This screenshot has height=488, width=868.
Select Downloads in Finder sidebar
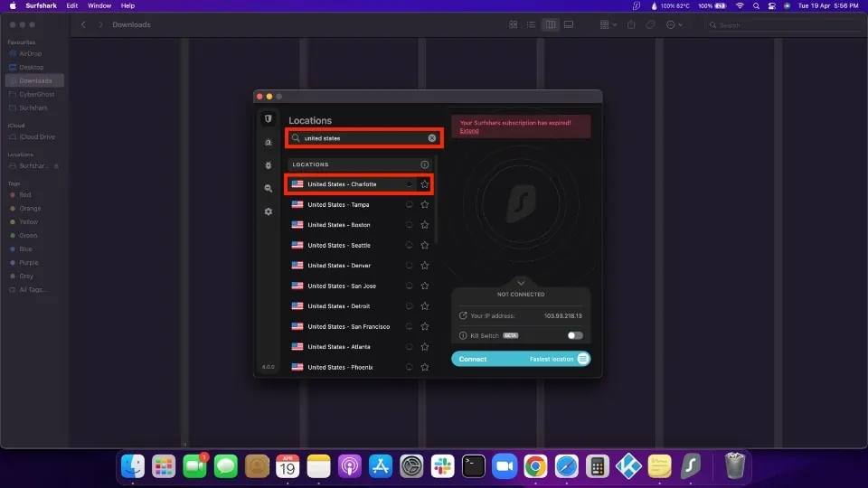[34, 80]
